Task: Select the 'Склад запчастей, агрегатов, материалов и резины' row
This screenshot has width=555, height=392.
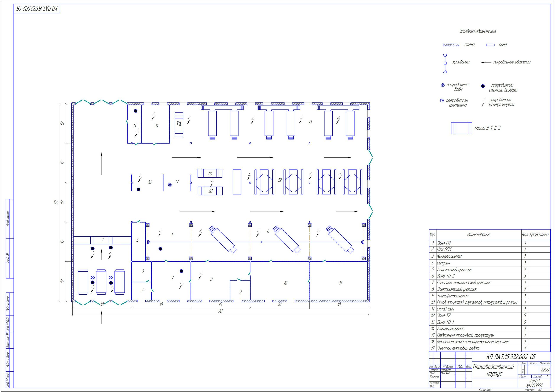Action: point(490,302)
